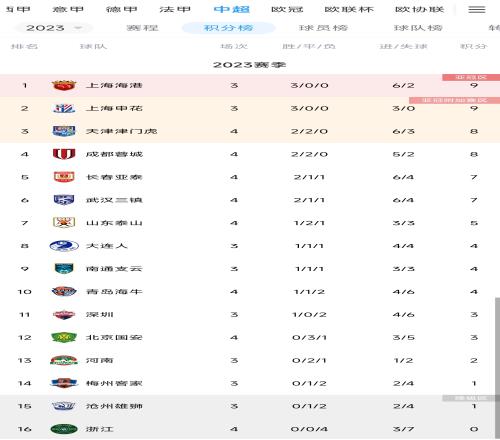Screen dimensions: 500x440
Task: Click the 长春亚泰 team logo
Action: point(64,177)
